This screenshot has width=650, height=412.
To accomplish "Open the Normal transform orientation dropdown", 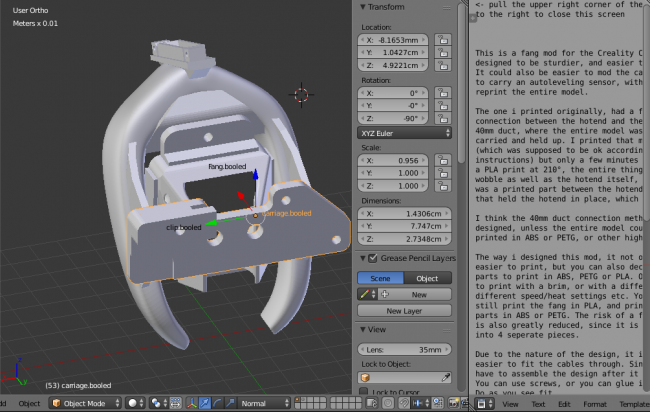I will (264, 403).
